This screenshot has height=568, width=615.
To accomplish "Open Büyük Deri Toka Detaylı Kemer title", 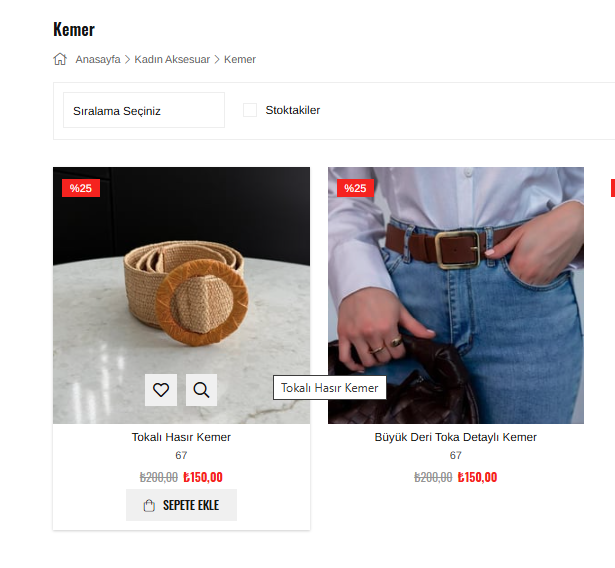I will pos(455,437).
